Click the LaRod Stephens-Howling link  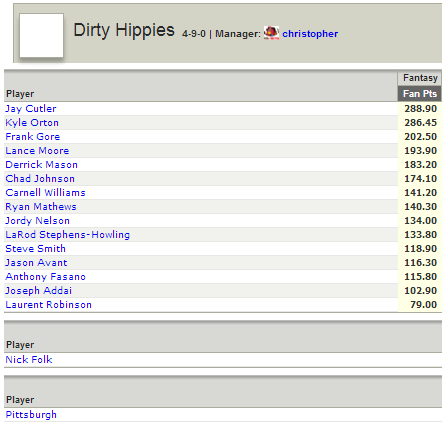click(x=67, y=235)
